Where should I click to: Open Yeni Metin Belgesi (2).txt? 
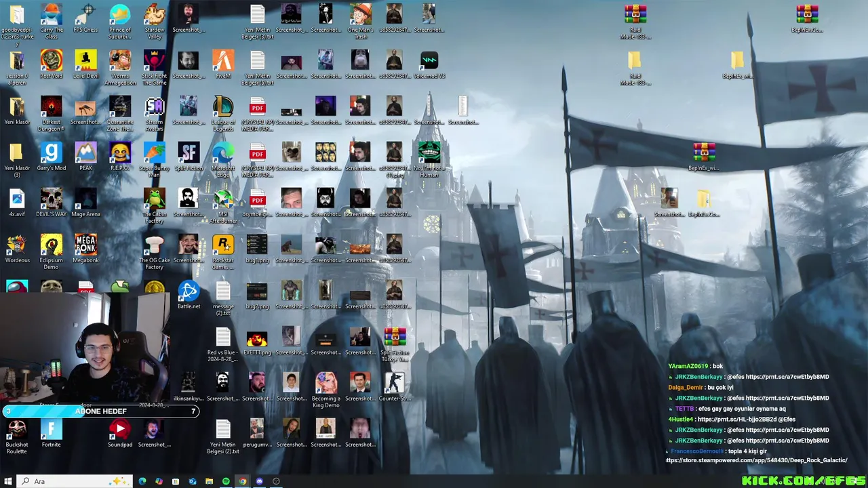[x=223, y=436]
